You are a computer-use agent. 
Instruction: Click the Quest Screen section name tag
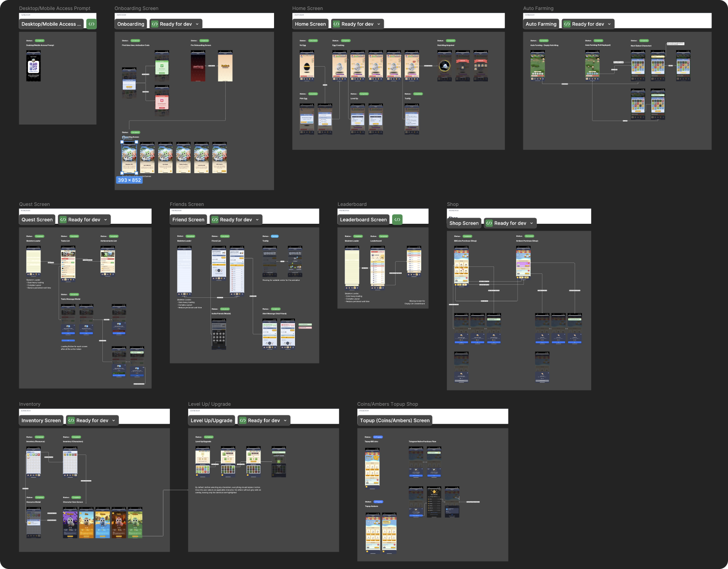tap(37, 220)
